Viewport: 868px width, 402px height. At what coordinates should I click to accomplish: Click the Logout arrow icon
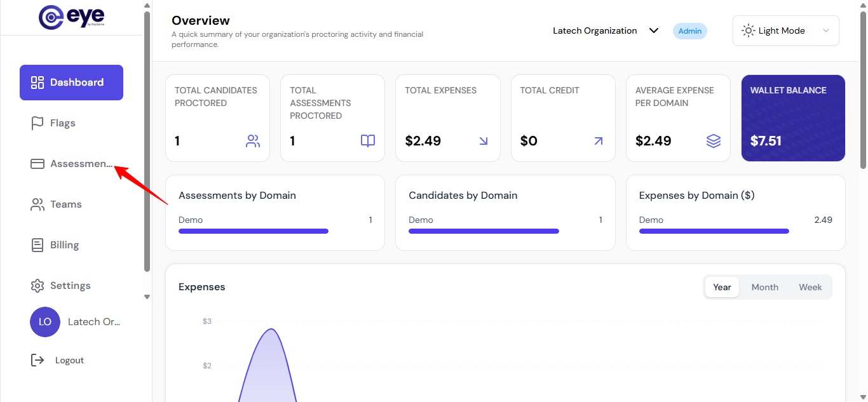point(37,360)
